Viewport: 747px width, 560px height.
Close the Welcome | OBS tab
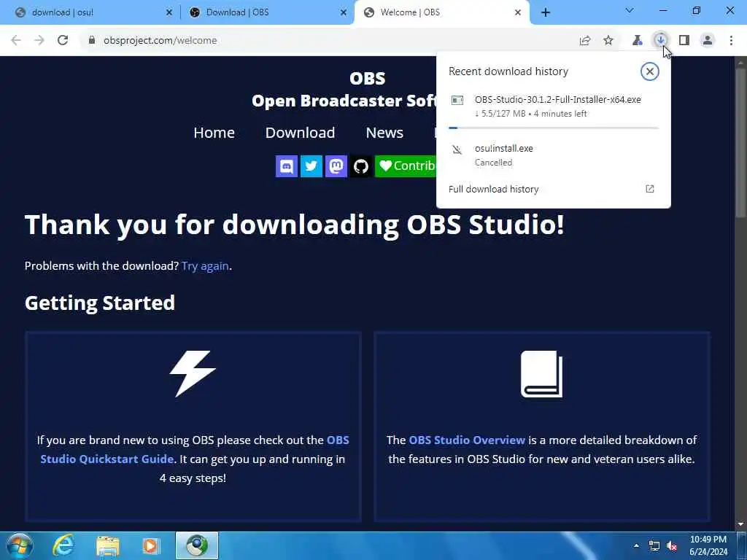(x=518, y=12)
